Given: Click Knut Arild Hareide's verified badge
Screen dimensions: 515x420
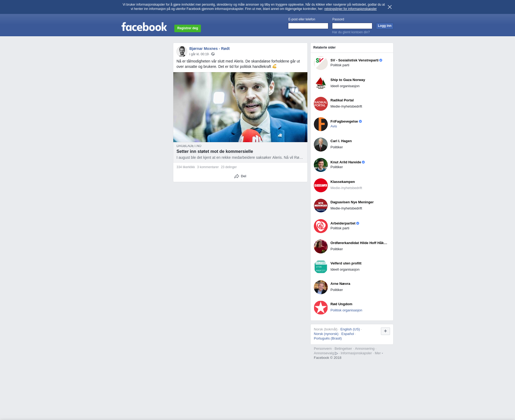Looking at the screenshot, I should [363, 162].
